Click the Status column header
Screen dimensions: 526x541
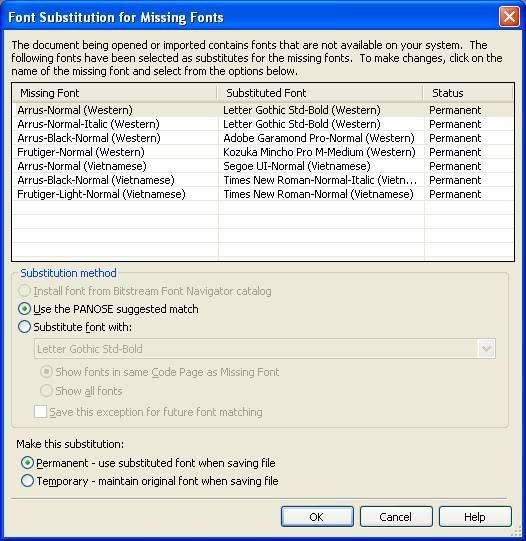[x=468, y=93]
